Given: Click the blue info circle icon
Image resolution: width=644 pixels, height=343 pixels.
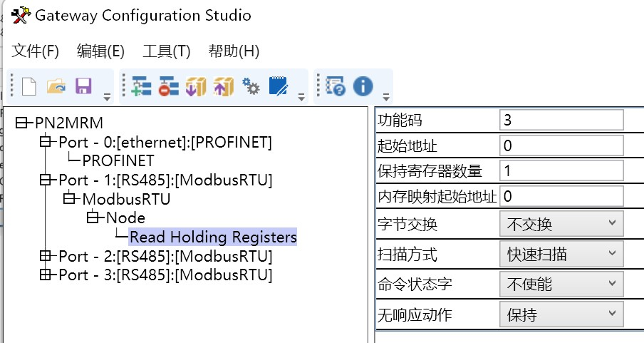Looking at the screenshot, I should (363, 86).
